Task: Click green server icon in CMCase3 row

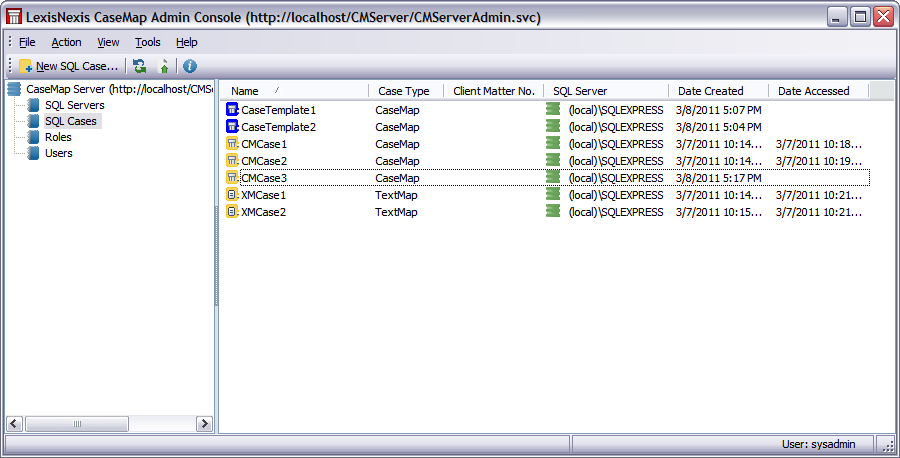Action: tap(553, 177)
